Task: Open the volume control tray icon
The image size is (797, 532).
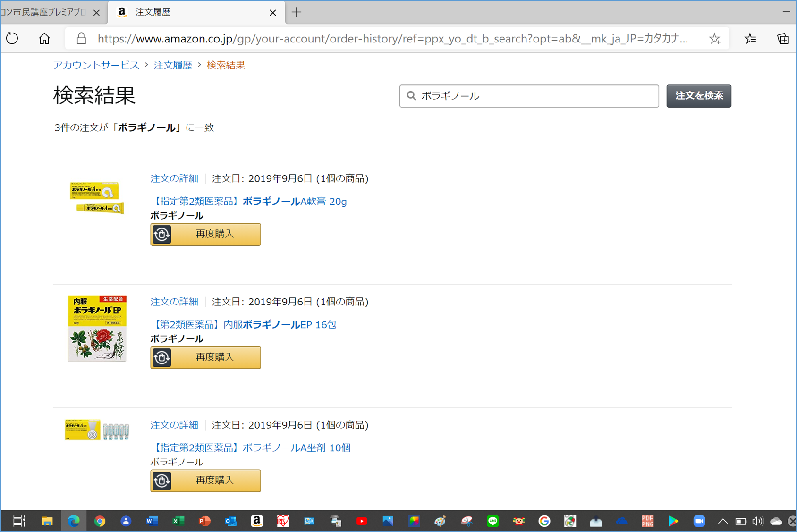Action: [x=758, y=522]
